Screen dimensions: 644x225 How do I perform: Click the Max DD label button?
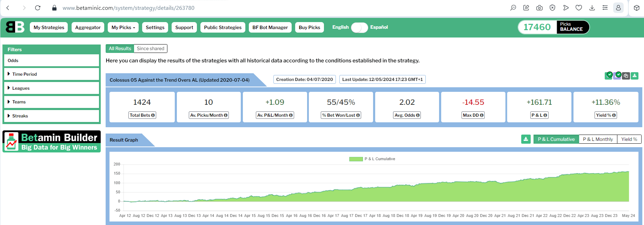pos(473,115)
